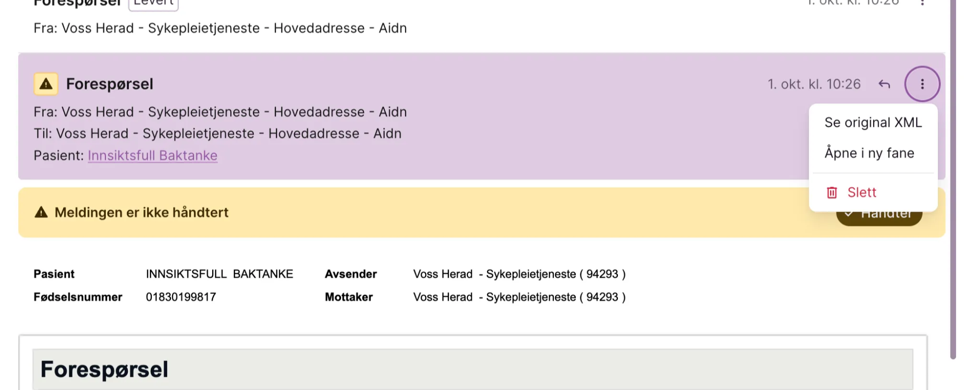Open the top message's three-dot menu
Image resolution: width=980 pixels, height=390 pixels.
pyautogui.click(x=922, y=3)
